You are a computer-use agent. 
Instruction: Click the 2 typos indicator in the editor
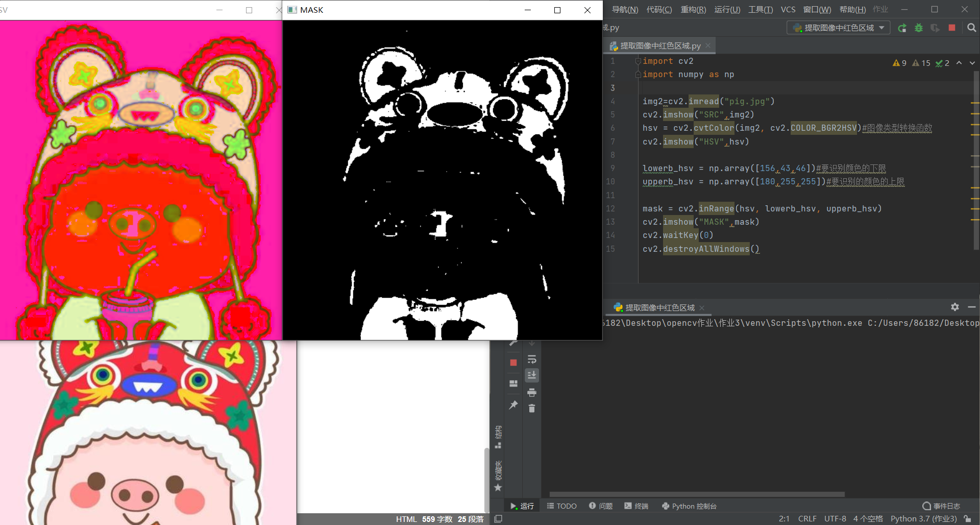(942, 63)
